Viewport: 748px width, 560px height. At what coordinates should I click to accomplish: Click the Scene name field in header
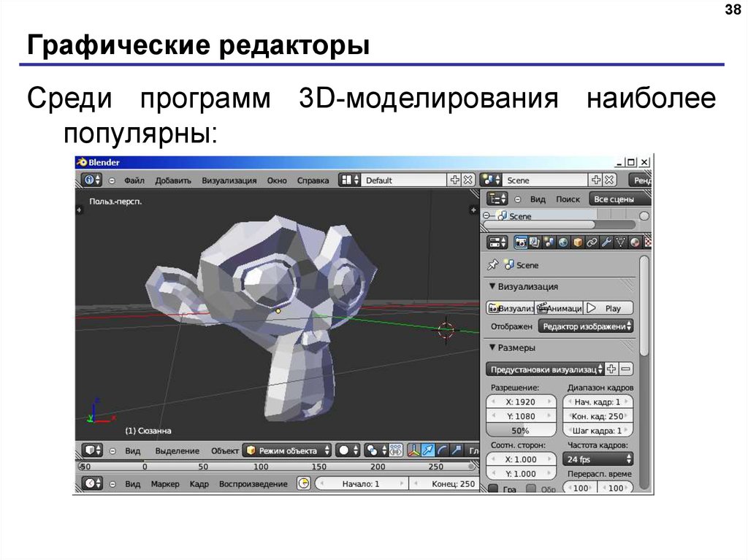546,180
